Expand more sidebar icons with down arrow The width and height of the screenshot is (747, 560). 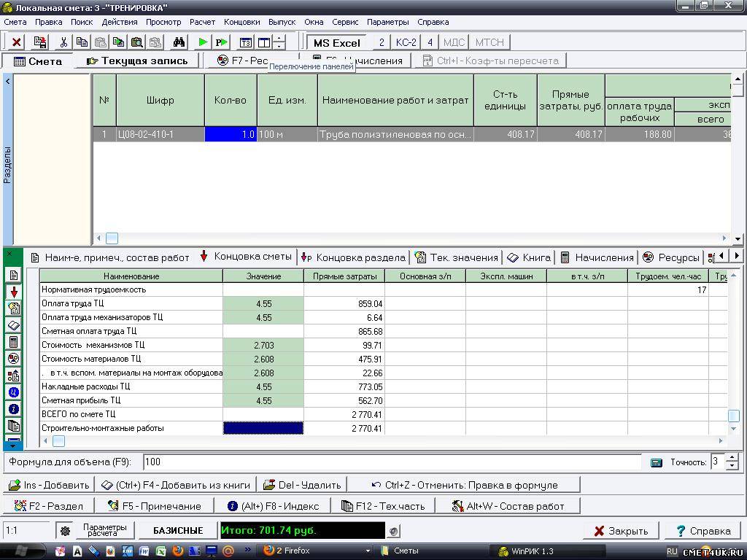point(13,444)
